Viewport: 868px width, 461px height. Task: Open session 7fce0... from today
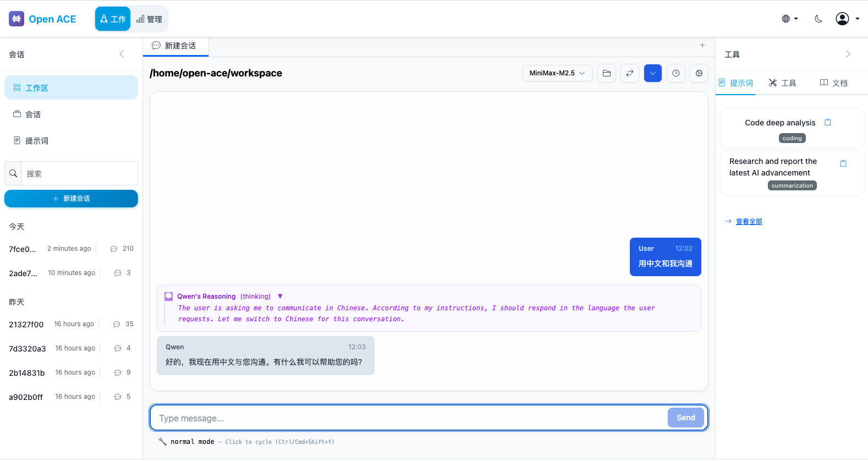pos(71,249)
